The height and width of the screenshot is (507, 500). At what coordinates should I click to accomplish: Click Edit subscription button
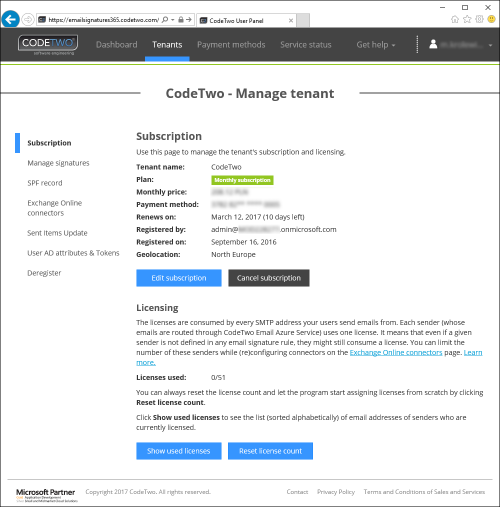tap(179, 278)
